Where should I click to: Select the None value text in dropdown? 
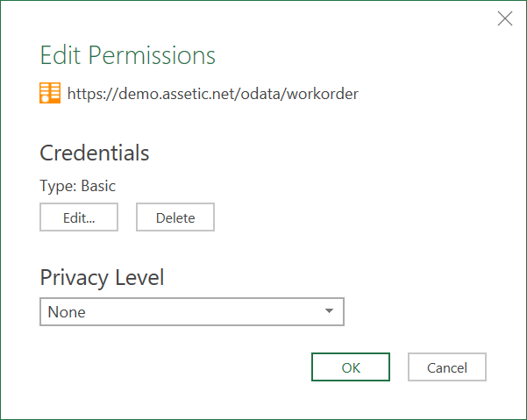[x=67, y=312]
